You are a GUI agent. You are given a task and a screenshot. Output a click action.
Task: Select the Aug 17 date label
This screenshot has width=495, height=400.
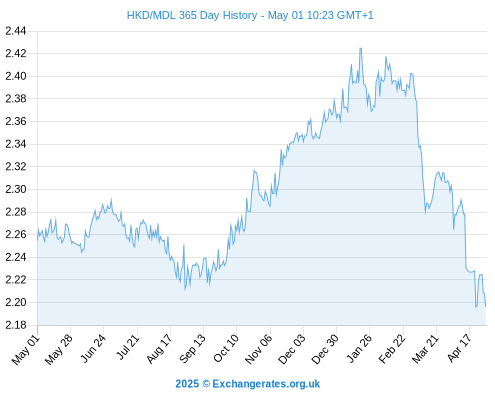click(159, 349)
